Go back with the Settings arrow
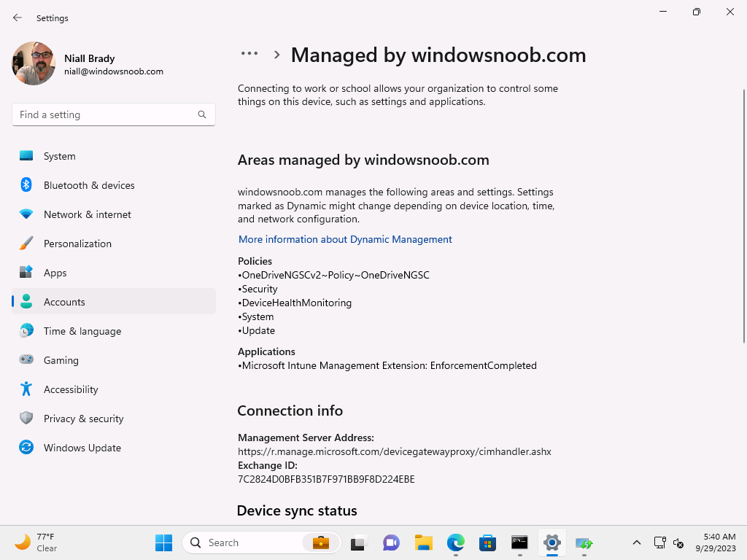The height and width of the screenshot is (560, 747). point(18,17)
